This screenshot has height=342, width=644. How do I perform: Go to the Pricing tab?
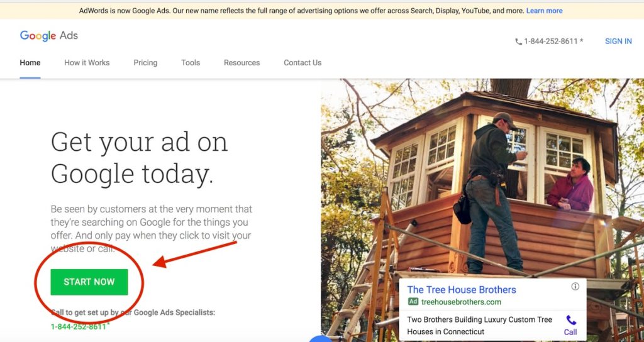[145, 63]
